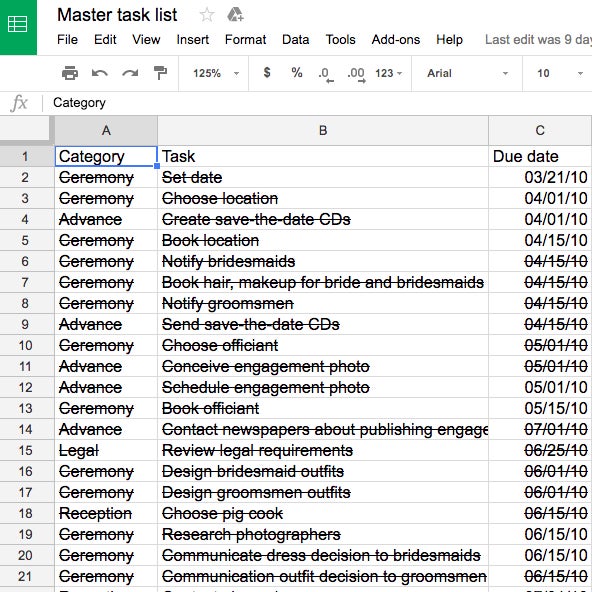Click the Choose officiant cell
592x592 pixels.
point(323,345)
